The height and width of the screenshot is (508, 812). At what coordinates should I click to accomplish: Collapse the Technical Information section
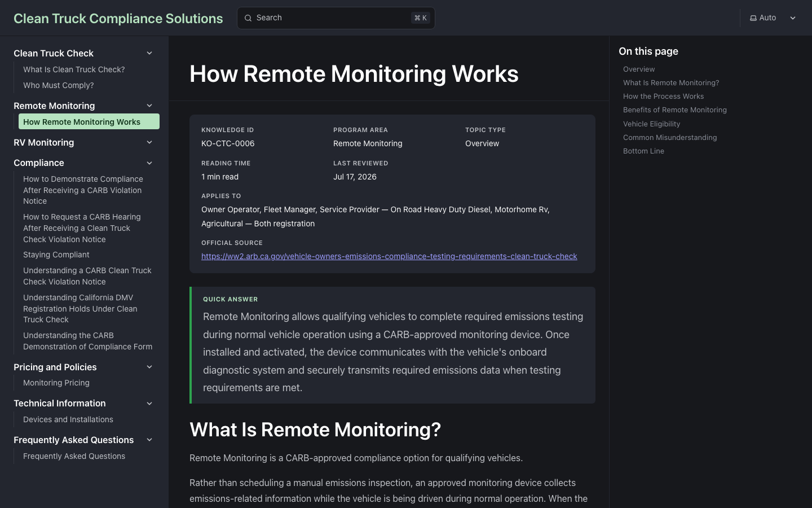(x=149, y=404)
